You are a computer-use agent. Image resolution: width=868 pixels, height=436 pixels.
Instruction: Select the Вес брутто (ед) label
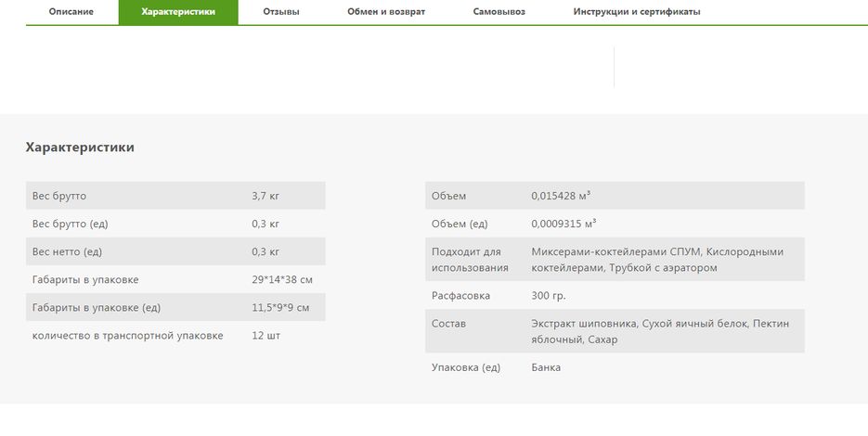71,224
